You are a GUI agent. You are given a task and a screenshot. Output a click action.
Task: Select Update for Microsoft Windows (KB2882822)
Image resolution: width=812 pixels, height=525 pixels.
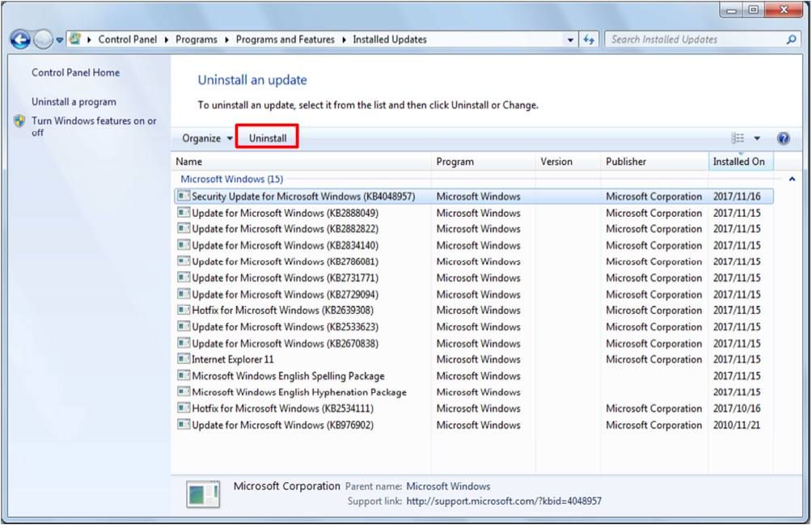(x=474, y=229)
